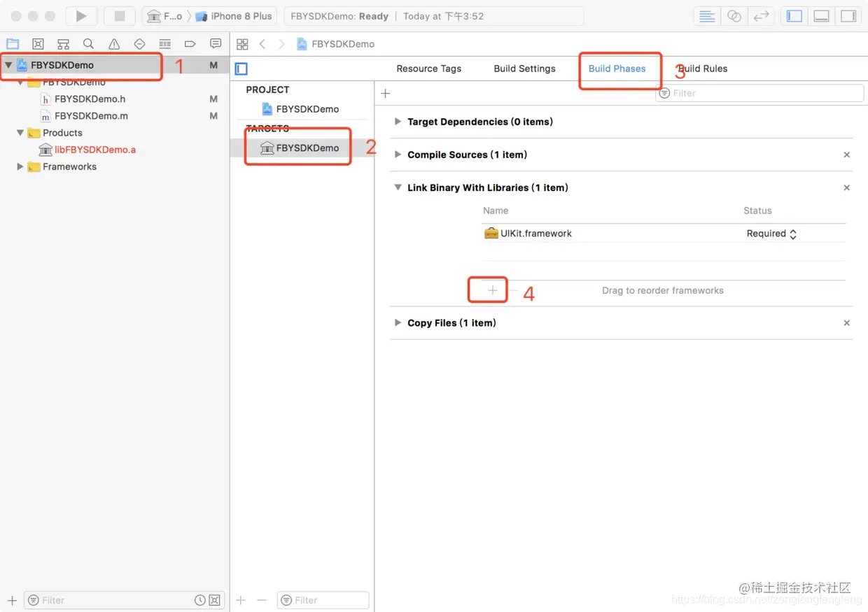Click the build phases Filter field
This screenshot has width=868, height=612.
tap(759, 93)
